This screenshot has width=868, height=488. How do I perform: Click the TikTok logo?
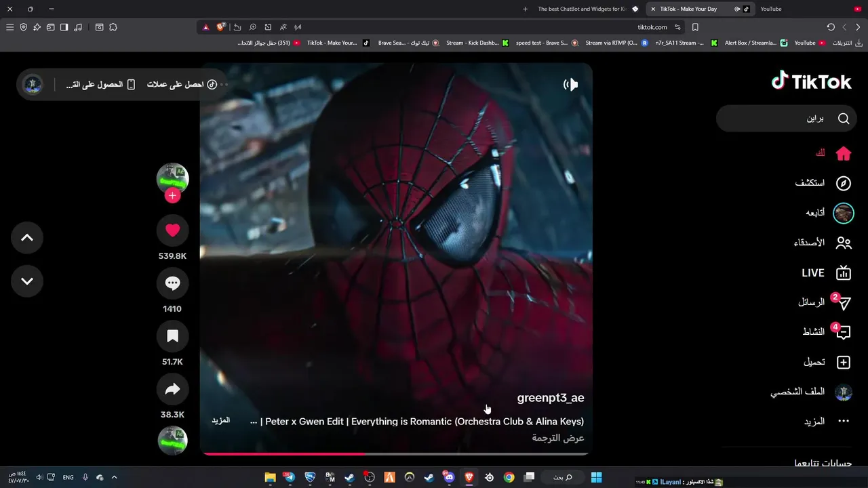[811, 81]
